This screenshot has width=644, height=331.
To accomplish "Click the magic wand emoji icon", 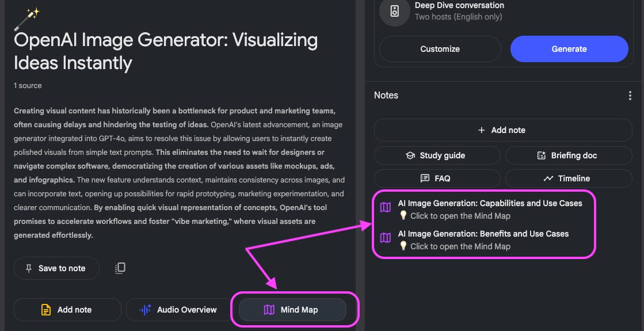I will tap(27, 20).
